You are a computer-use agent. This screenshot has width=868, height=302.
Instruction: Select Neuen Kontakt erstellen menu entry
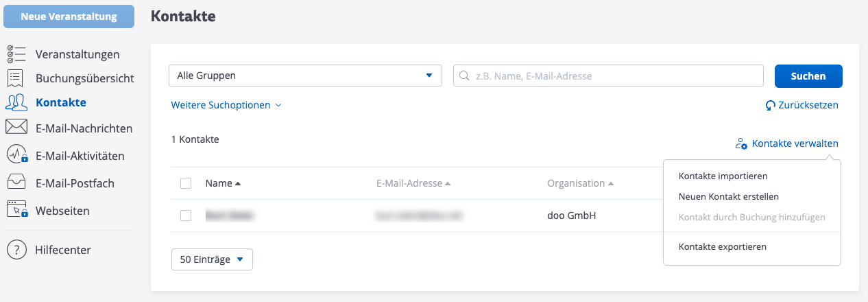pos(728,196)
